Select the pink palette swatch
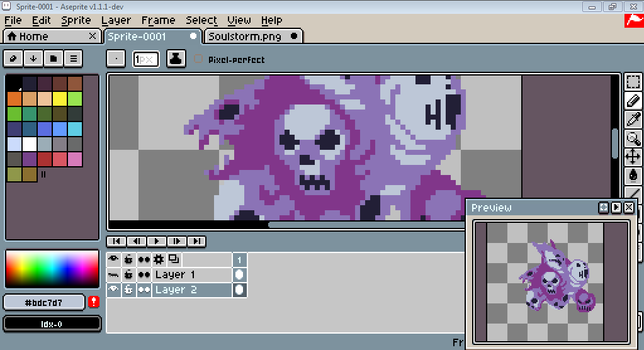This screenshot has height=350, width=644. click(x=75, y=159)
